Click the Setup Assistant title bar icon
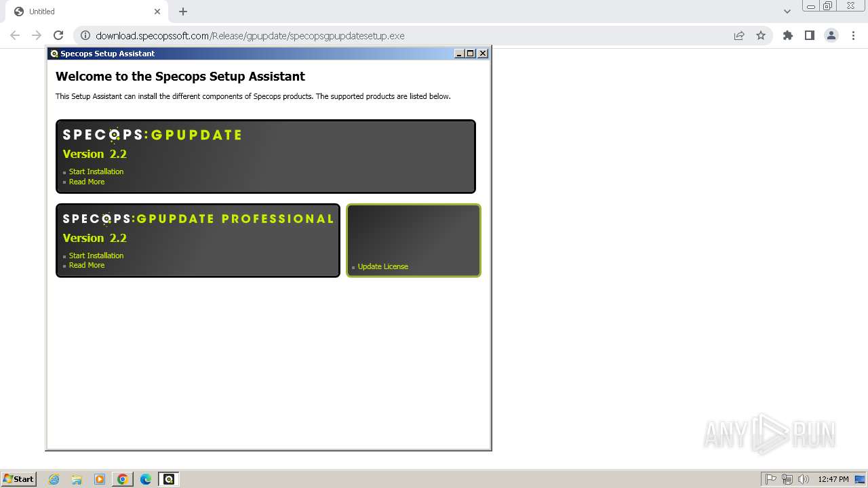868x488 pixels. [54, 54]
